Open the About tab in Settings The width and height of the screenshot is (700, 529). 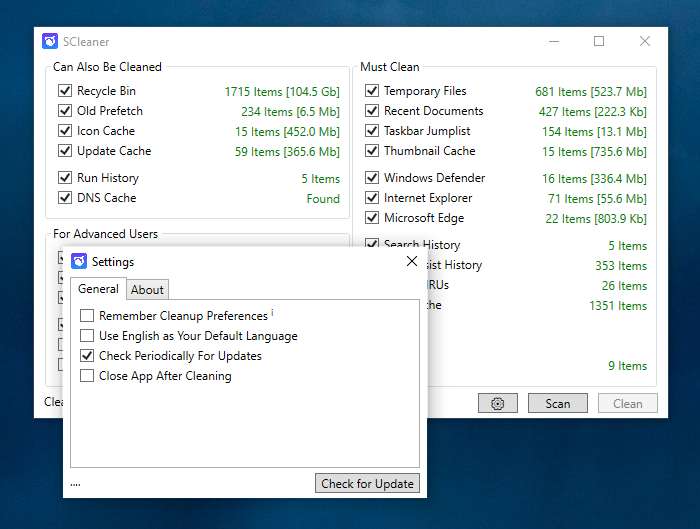147,290
